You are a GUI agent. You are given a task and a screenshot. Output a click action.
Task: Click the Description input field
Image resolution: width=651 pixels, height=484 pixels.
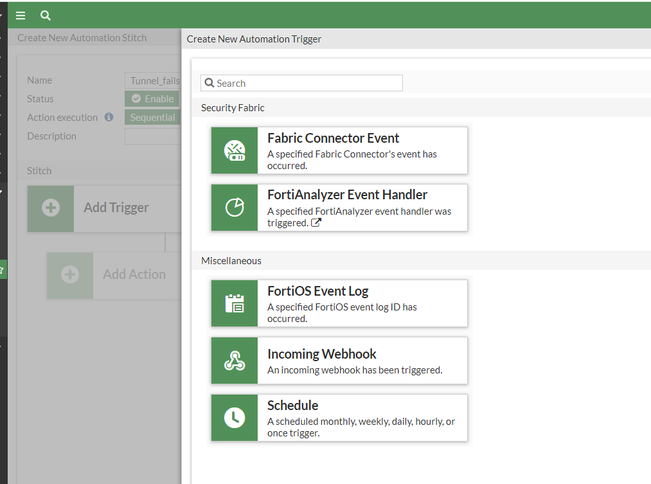click(x=153, y=136)
